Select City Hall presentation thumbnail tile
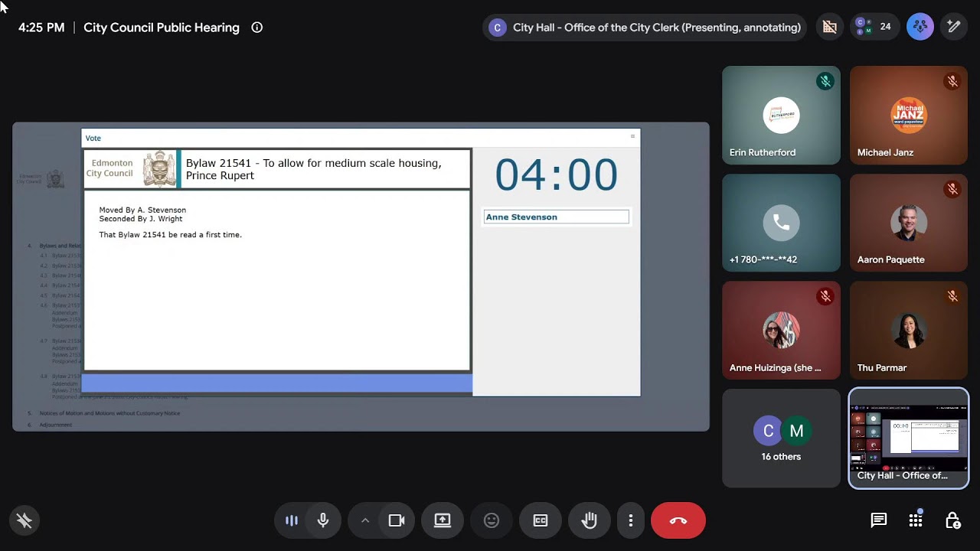 click(909, 439)
